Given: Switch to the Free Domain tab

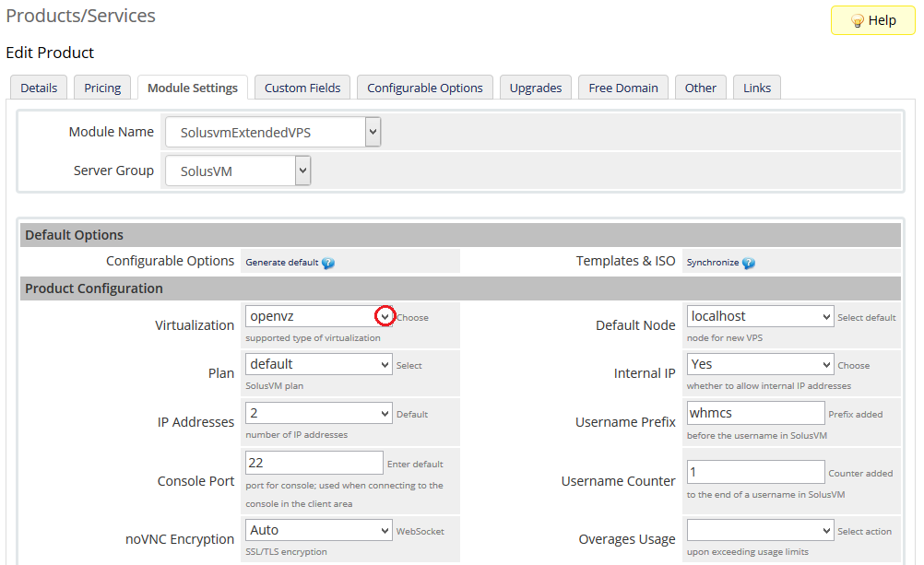Looking at the screenshot, I should point(623,88).
